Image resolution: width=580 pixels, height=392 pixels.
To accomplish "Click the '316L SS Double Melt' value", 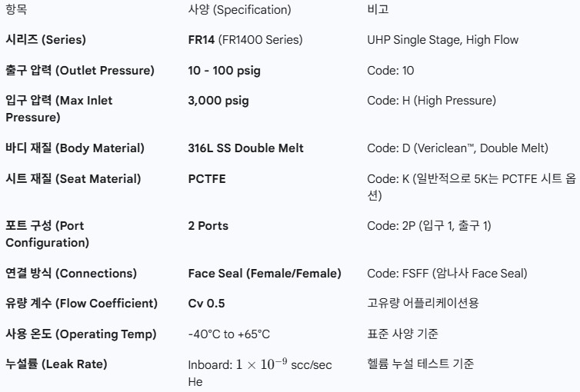I will [x=245, y=148].
